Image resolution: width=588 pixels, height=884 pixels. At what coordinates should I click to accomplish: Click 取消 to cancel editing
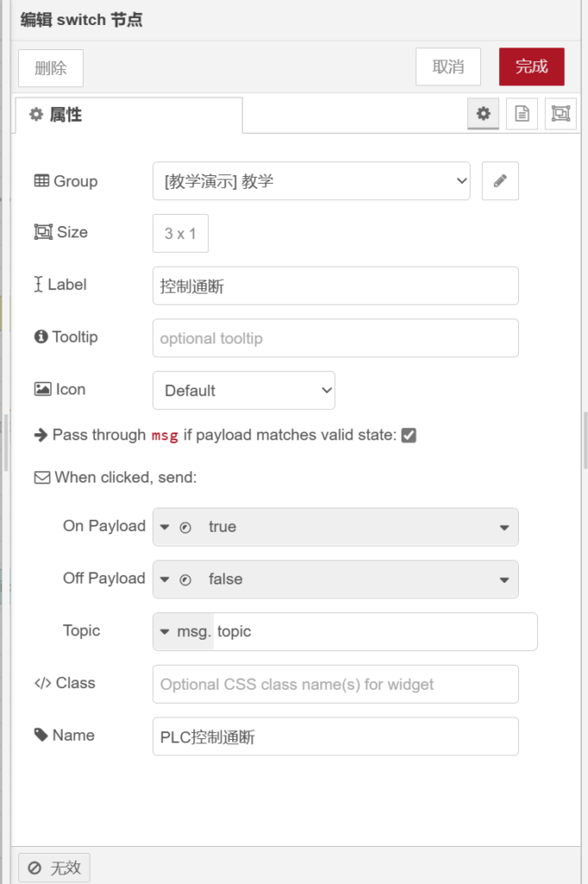coord(448,67)
